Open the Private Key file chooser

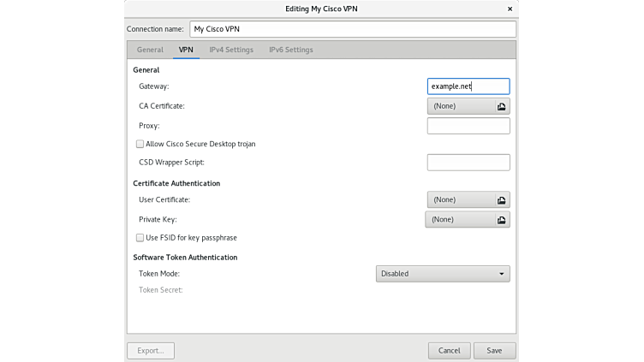457,220
